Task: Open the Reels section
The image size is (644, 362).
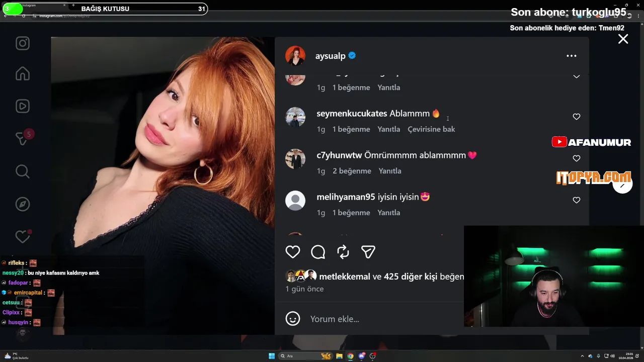Action: tap(22, 106)
